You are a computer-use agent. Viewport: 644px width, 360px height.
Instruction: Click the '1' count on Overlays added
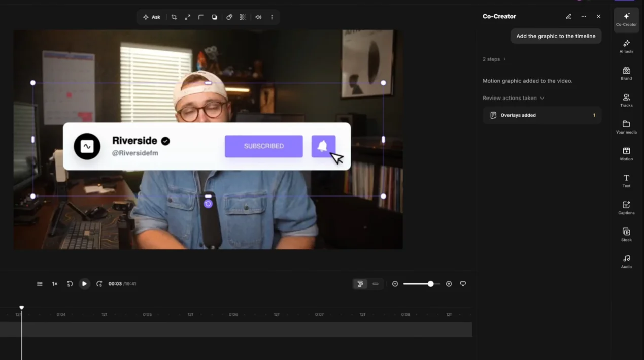point(594,115)
